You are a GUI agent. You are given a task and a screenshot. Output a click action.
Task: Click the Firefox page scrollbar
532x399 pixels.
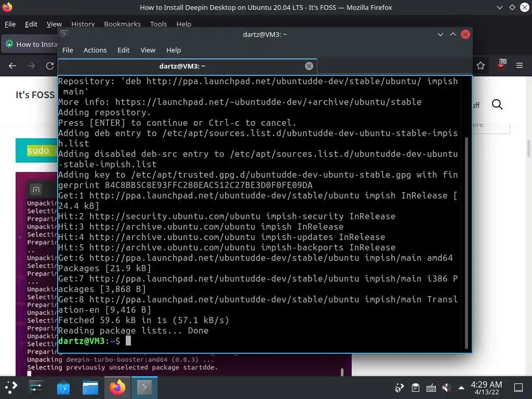click(x=528, y=148)
